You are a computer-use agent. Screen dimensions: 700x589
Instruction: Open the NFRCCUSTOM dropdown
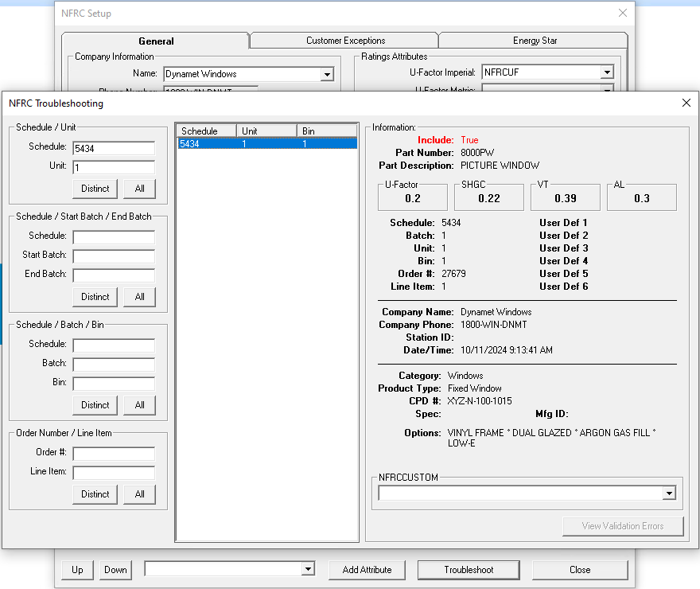(x=669, y=493)
